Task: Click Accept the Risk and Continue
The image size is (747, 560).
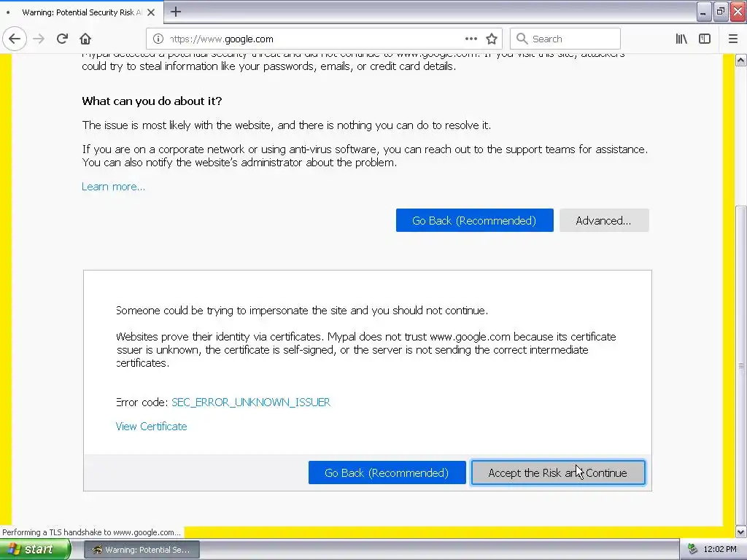Action: click(x=558, y=472)
